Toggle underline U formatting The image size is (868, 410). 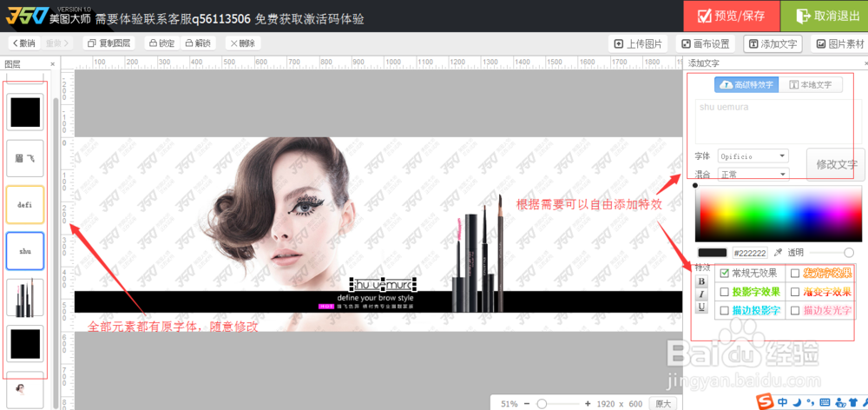[x=702, y=307]
